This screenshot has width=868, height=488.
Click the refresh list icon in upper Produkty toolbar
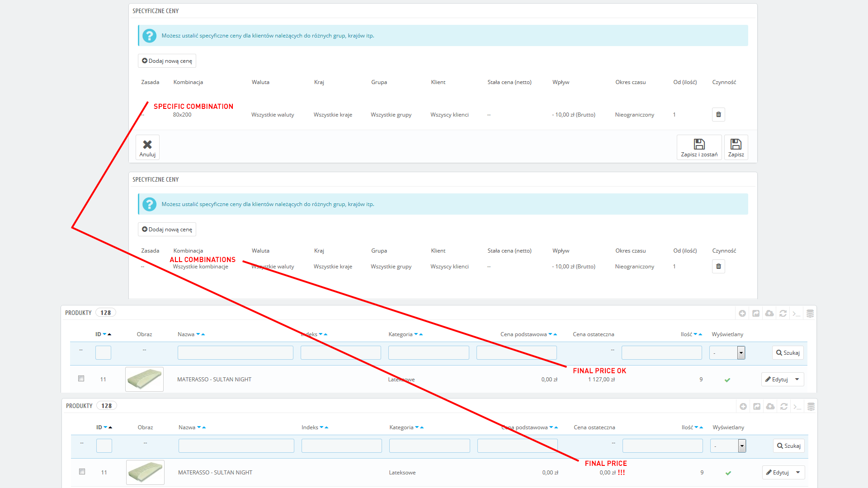click(783, 314)
